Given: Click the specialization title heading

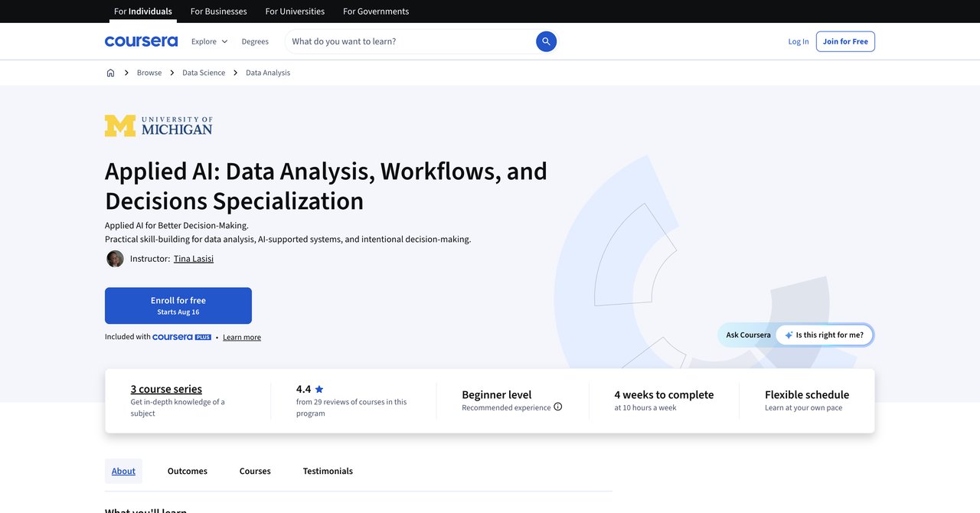Looking at the screenshot, I should [x=326, y=185].
